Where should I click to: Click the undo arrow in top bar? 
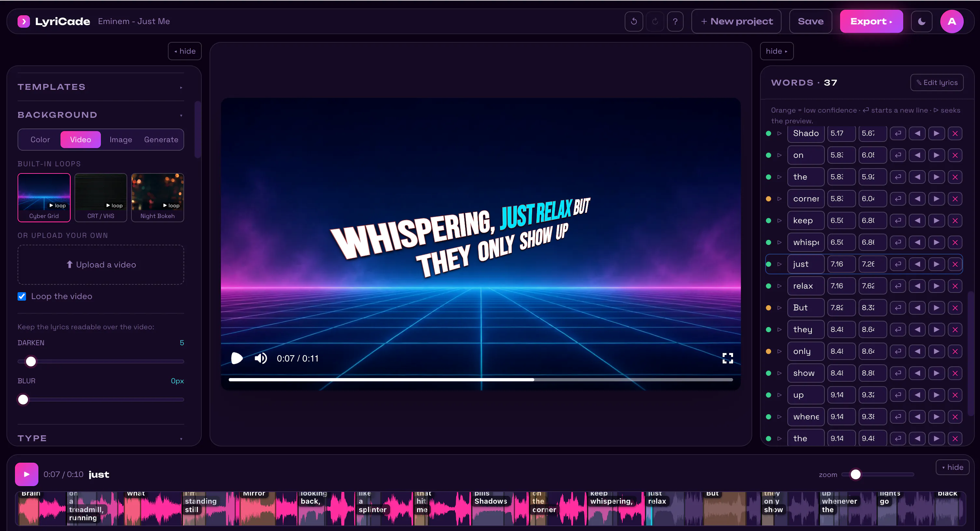634,21
